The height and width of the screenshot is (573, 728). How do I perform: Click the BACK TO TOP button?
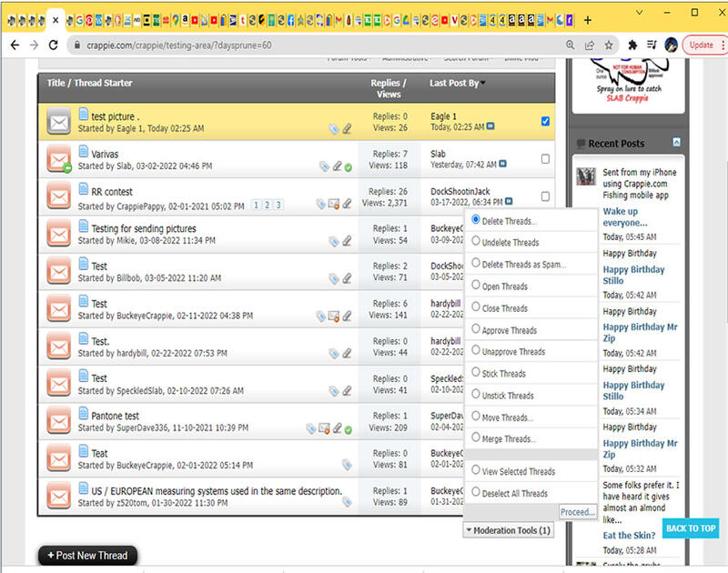click(691, 528)
